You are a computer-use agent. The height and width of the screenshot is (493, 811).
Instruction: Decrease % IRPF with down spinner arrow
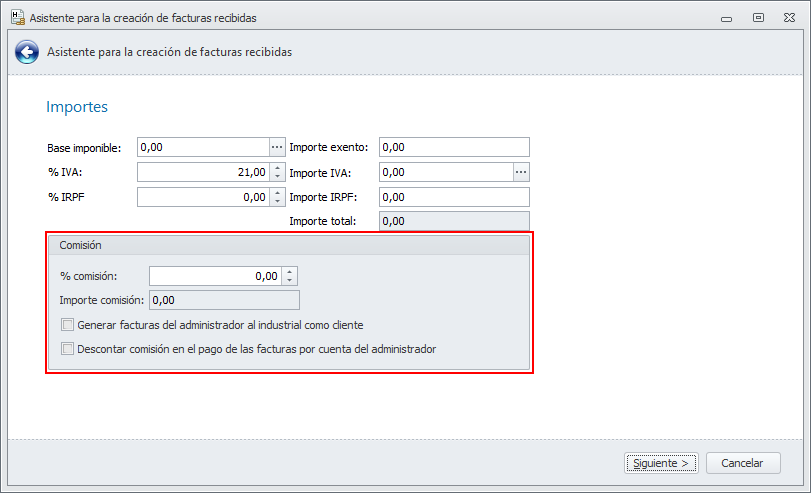(x=278, y=201)
